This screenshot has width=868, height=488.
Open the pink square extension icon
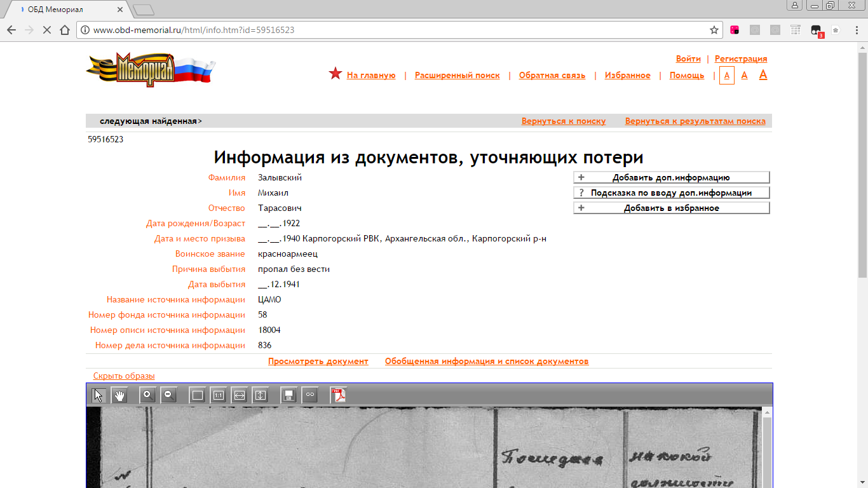[x=735, y=30]
